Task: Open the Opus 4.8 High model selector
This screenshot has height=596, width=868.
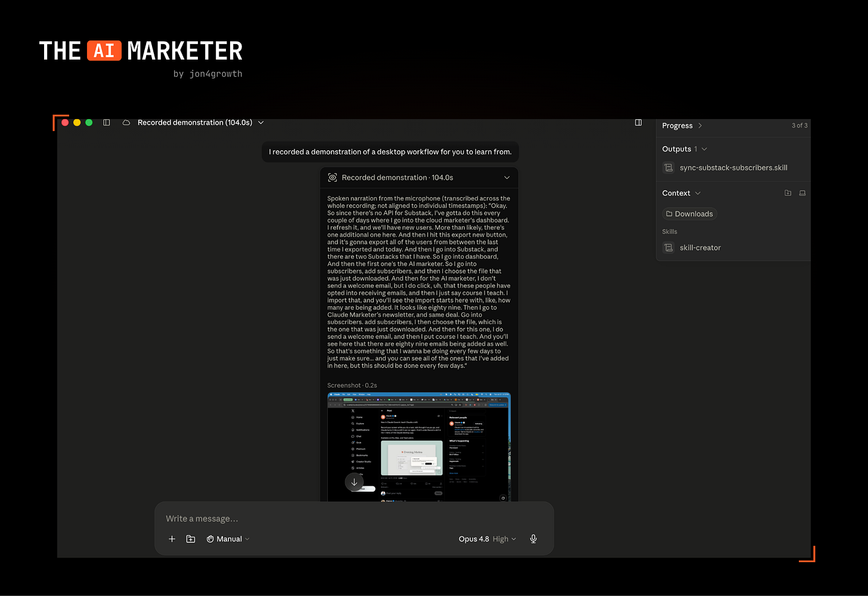Action: pyautogui.click(x=487, y=539)
